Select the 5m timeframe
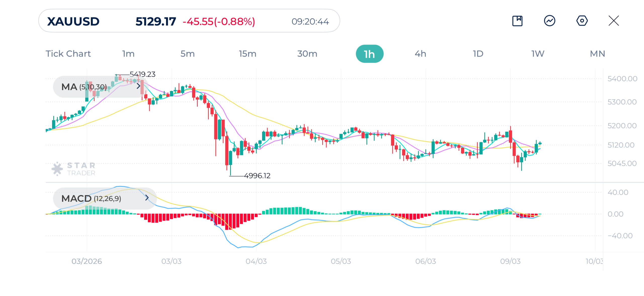 point(187,54)
